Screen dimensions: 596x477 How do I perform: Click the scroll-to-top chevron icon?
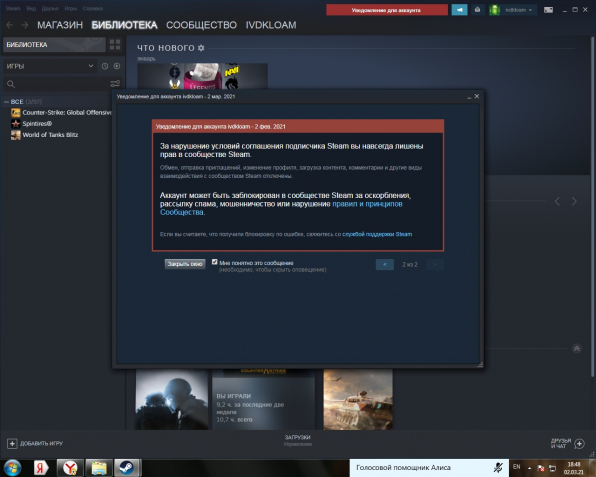(x=577, y=349)
